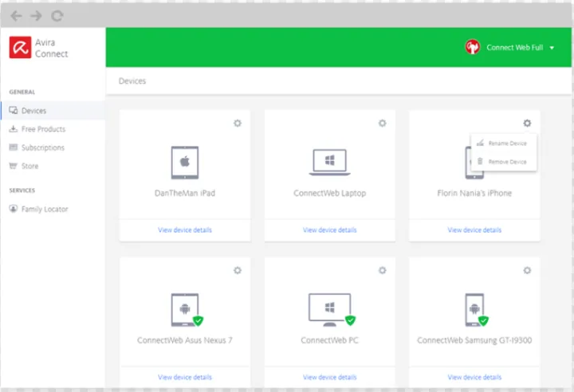Open settings gear on ConnectWeb Laptop card

pos(382,123)
